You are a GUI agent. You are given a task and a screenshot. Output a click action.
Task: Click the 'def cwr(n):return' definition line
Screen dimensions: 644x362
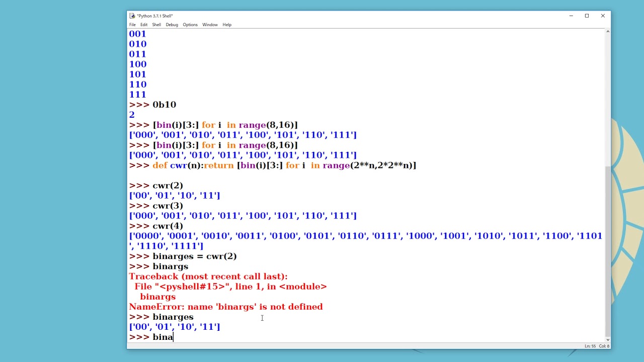point(273,165)
